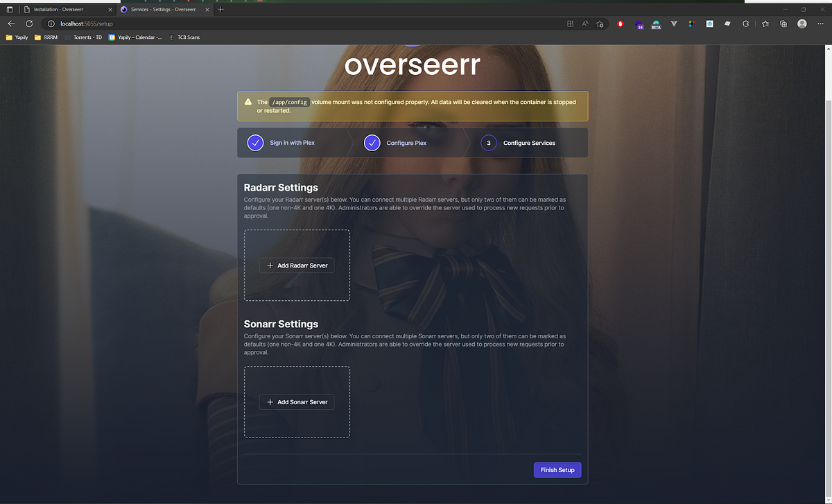Open the browser ellipsis settings menu
832x504 pixels.
click(821, 23)
